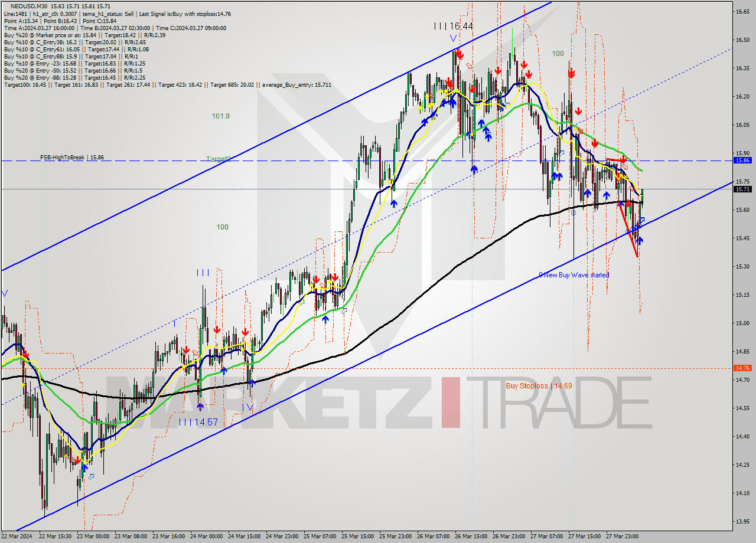Select the green '161.8' Fibonacci label
Screen dimensions: 756x543
[220, 116]
